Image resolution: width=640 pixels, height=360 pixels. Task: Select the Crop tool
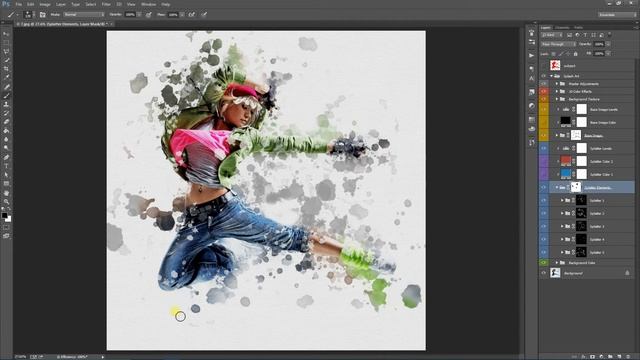click(x=6, y=69)
